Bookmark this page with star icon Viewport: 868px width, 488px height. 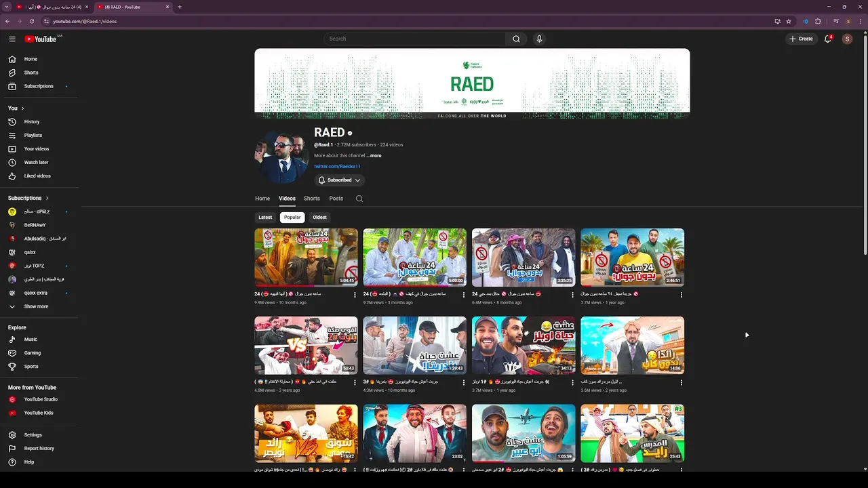(x=789, y=21)
